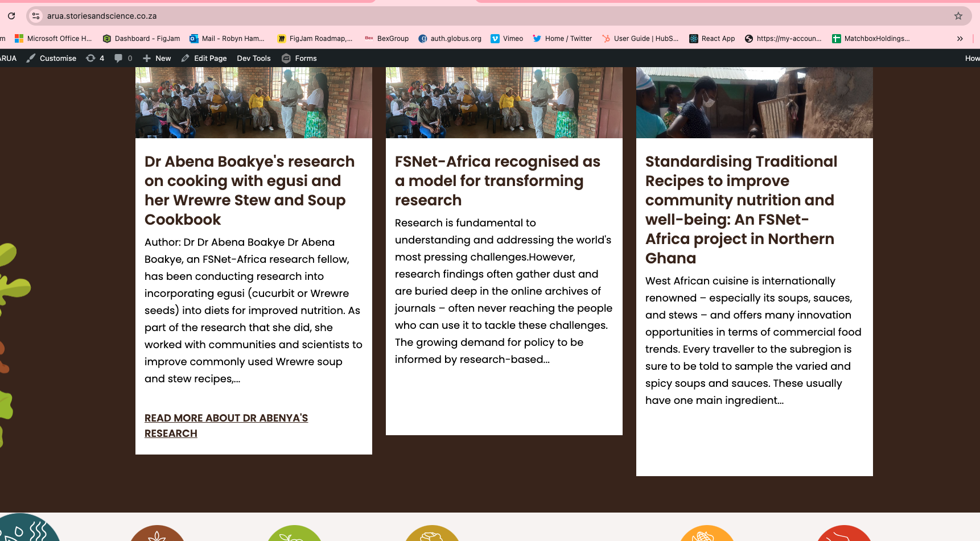Open Customise in the WordPress admin bar

pos(52,58)
